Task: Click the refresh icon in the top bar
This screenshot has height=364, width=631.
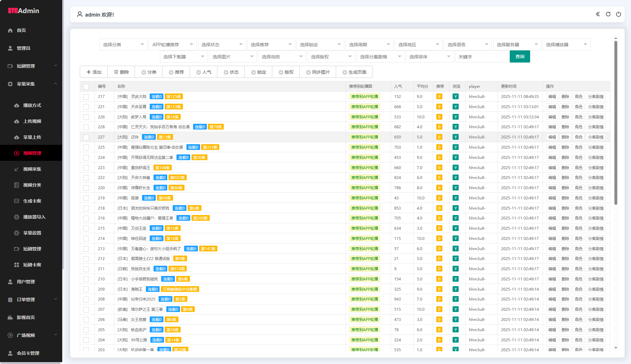Action: (608, 14)
